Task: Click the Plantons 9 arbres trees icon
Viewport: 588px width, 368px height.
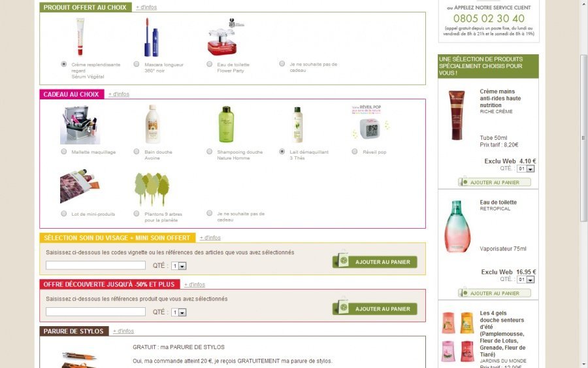Action: pyautogui.click(x=152, y=188)
